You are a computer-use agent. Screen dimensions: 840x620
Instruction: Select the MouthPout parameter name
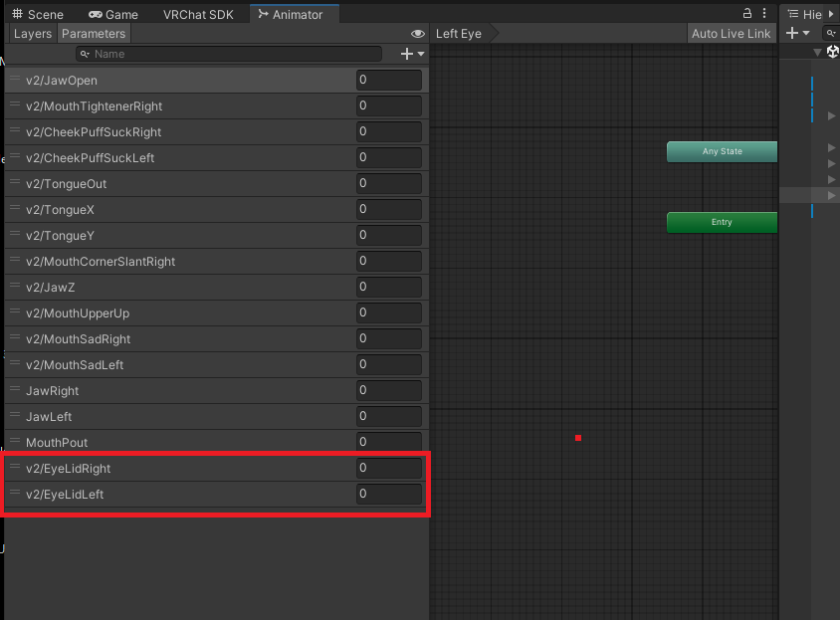57,443
